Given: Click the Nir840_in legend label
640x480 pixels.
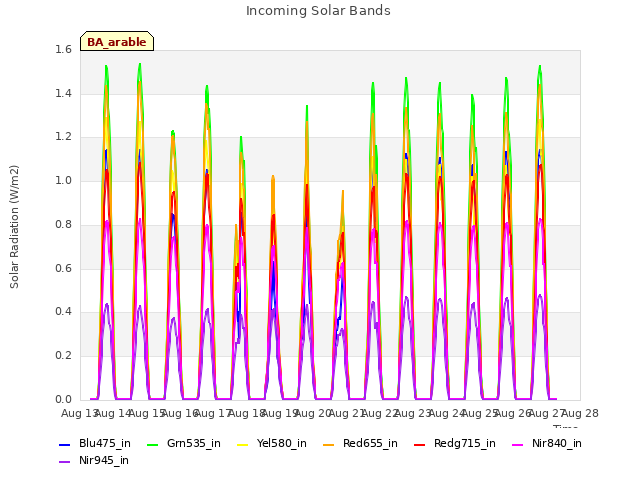Looking at the screenshot, I should [557, 444].
